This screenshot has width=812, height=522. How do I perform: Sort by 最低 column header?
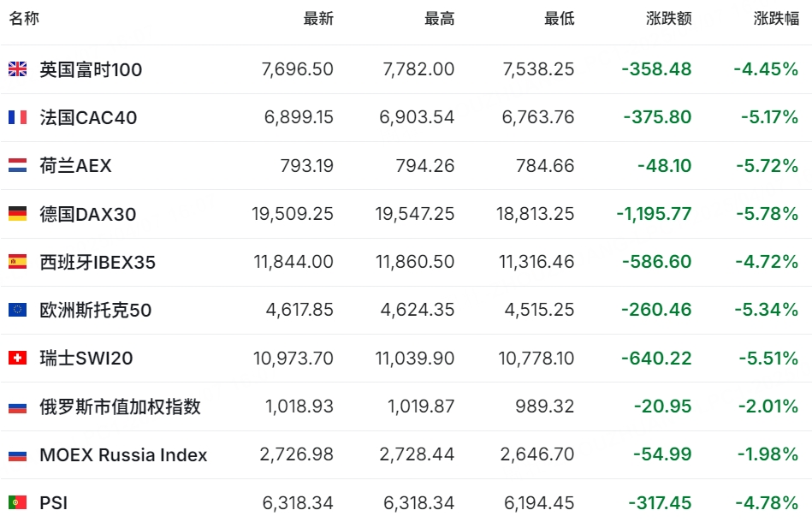click(x=560, y=19)
